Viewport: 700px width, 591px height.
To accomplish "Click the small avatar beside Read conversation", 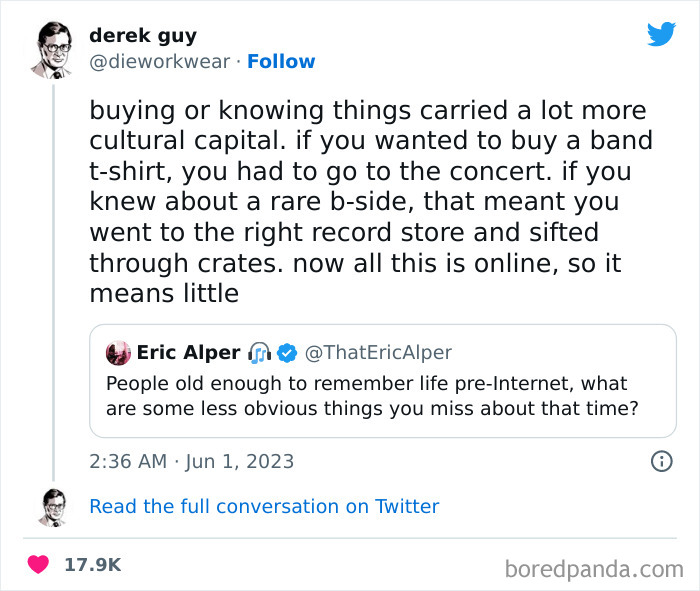I will (x=53, y=507).
